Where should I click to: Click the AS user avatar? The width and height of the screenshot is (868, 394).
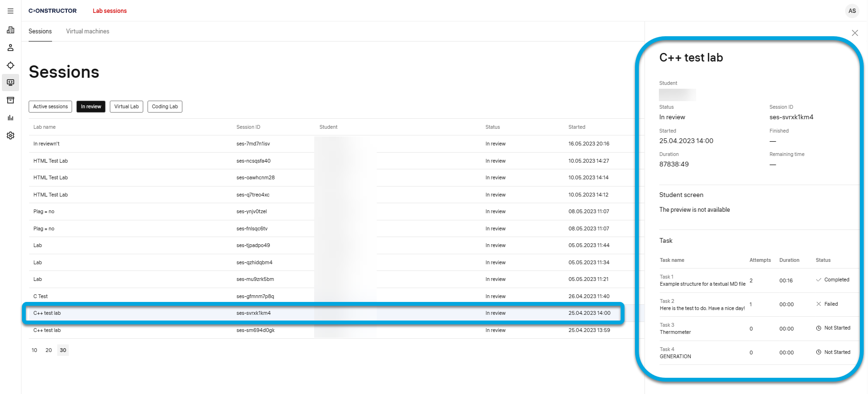[x=852, y=11]
